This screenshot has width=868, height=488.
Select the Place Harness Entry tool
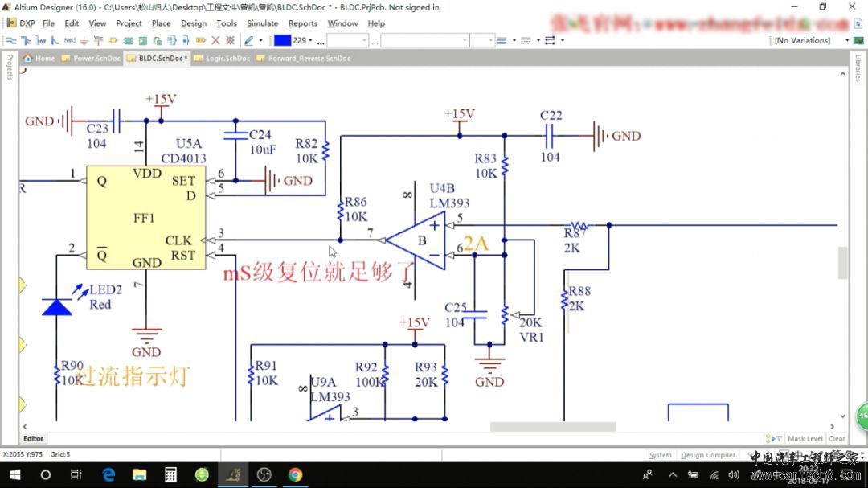(186, 40)
